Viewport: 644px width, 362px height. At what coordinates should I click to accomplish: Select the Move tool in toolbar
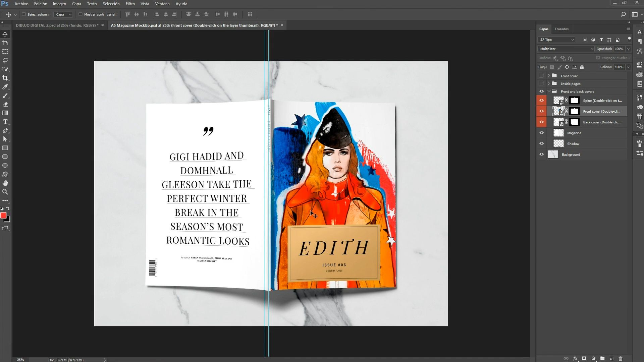(5, 34)
